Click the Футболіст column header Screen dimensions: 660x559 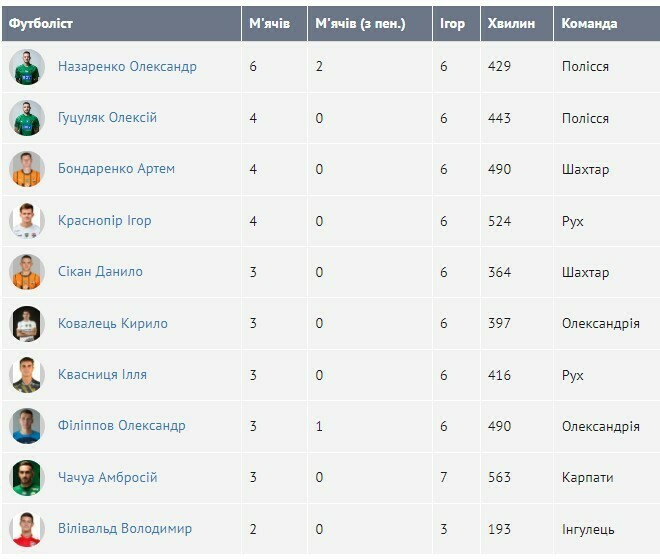[x=41, y=23]
